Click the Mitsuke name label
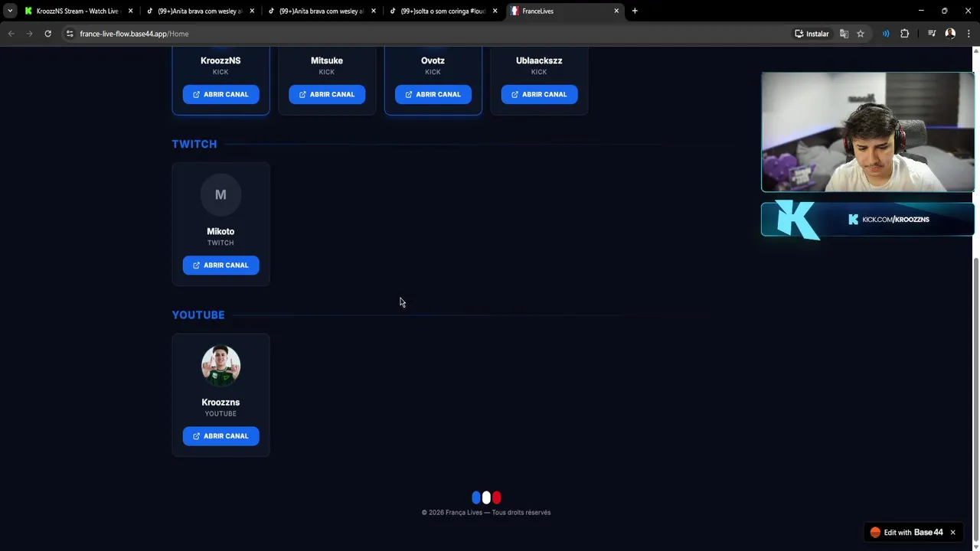 pos(327,60)
